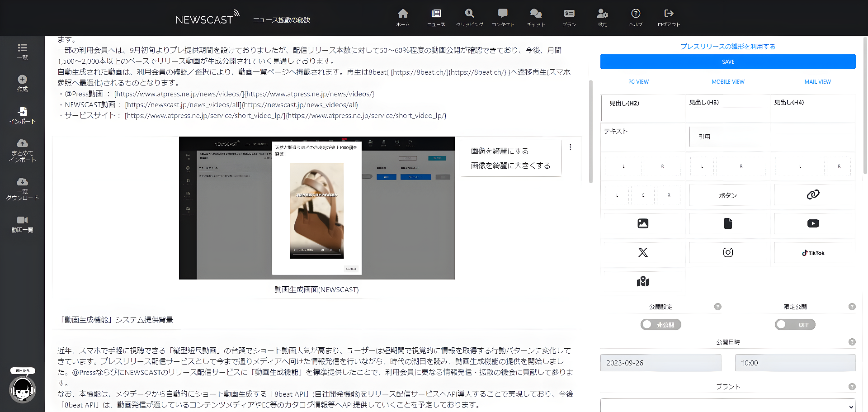Viewport: 868px width, 412px height.
Task: Click the help badge next to 限定公開
Action: [x=853, y=307]
